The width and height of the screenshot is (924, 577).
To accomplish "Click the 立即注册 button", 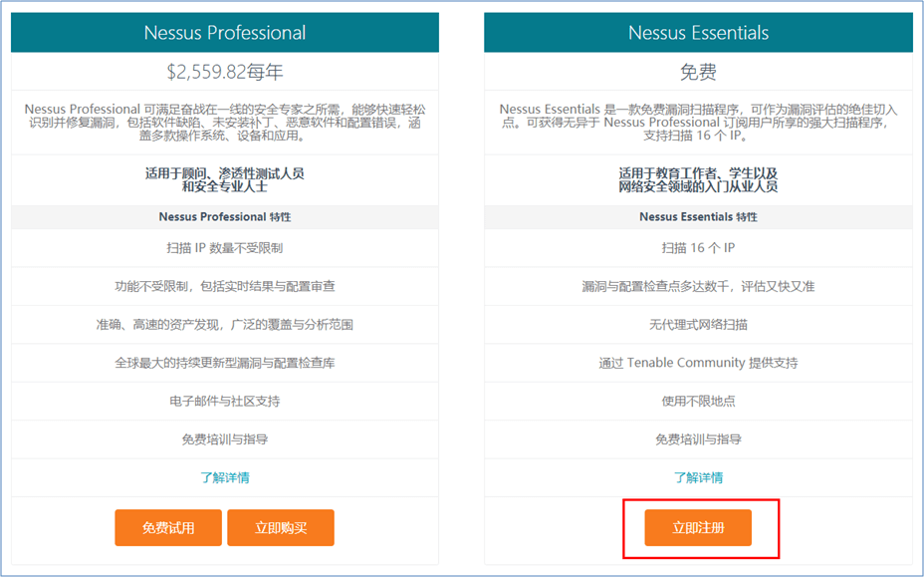I will [x=698, y=527].
